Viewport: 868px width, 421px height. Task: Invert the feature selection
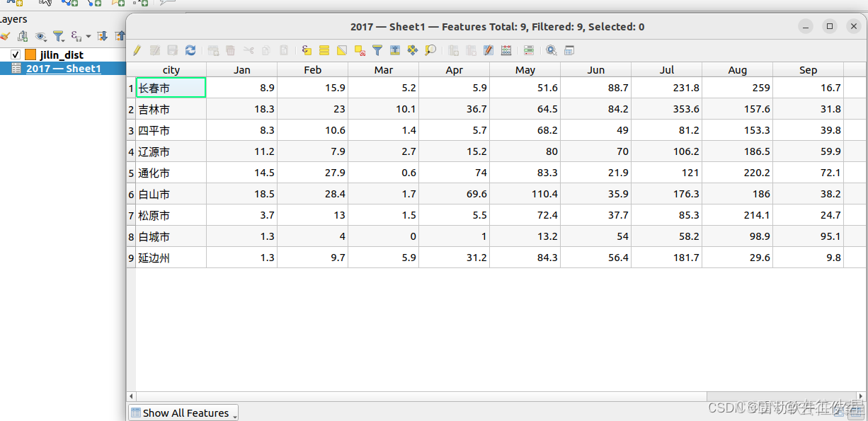click(x=342, y=50)
